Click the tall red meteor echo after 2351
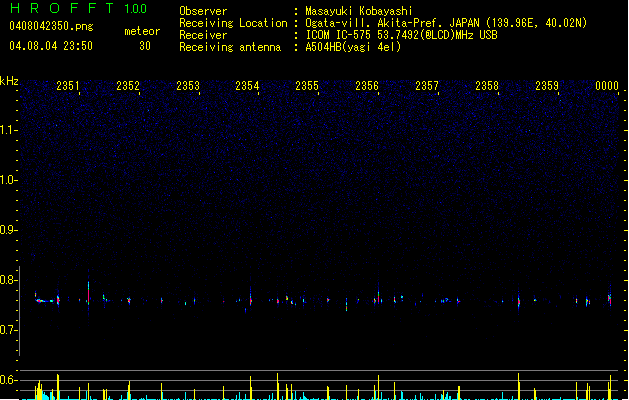The height and width of the screenshot is (400, 629). pos(89,293)
